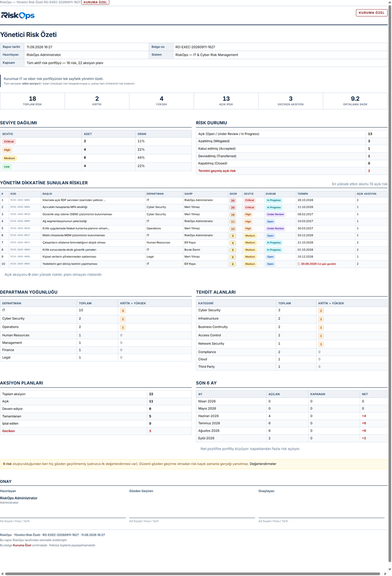392x576 pixels.
Task: Click Third Party in Tehdit Alanları
Action: click(x=206, y=367)
